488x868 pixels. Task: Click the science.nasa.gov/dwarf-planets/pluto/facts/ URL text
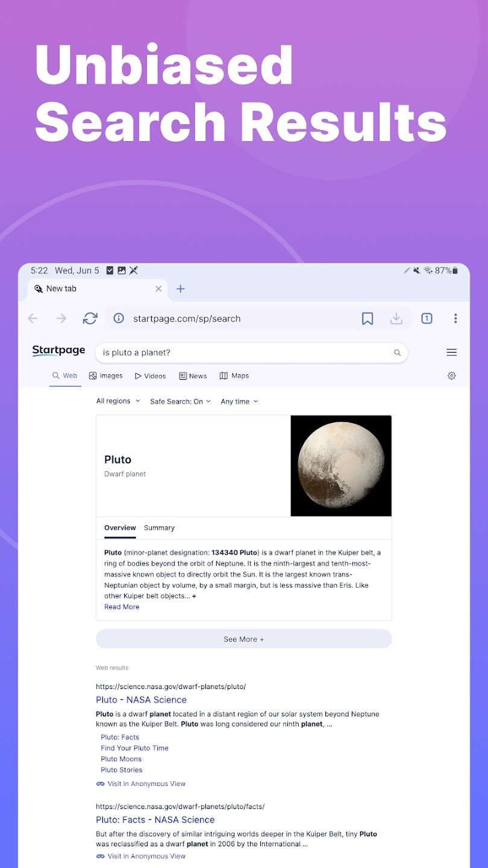[180, 807]
